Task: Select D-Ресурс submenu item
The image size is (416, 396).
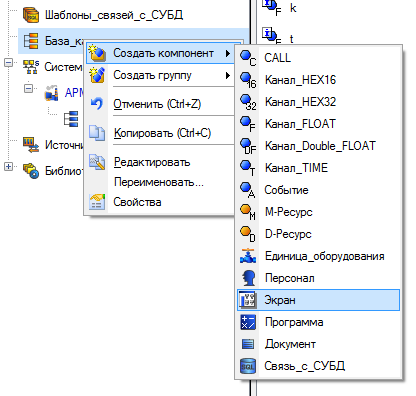Action: point(318,234)
